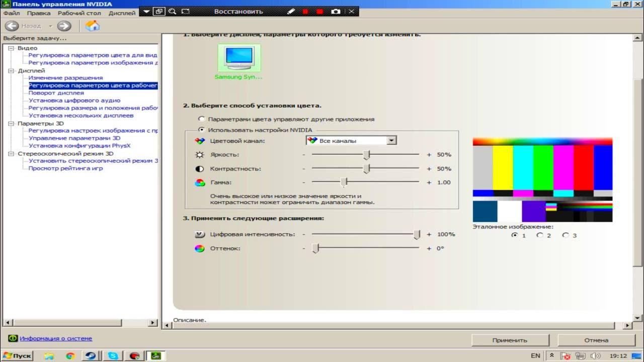The image size is (644, 362).
Task: Click the recorder stop recording red square
Action: click(319, 12)
